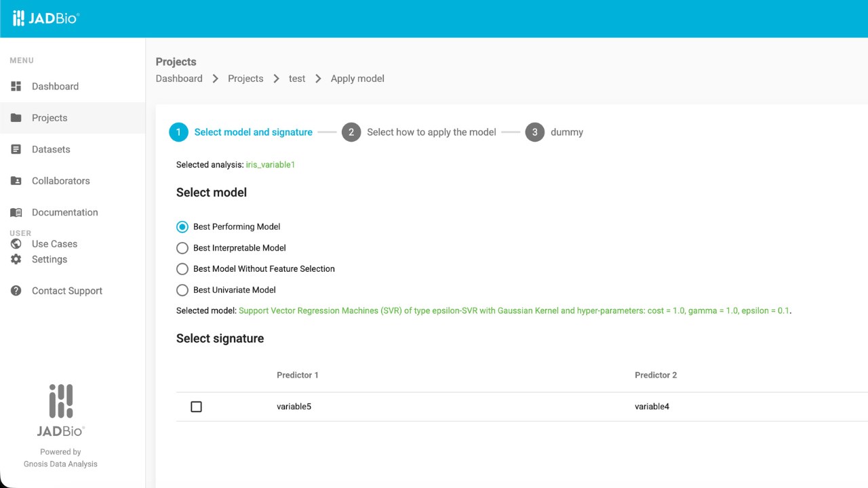Click the Projects breadcrumb link
Image resolution: width=868 pixels, height=488 pixels.
pos(245,79)
